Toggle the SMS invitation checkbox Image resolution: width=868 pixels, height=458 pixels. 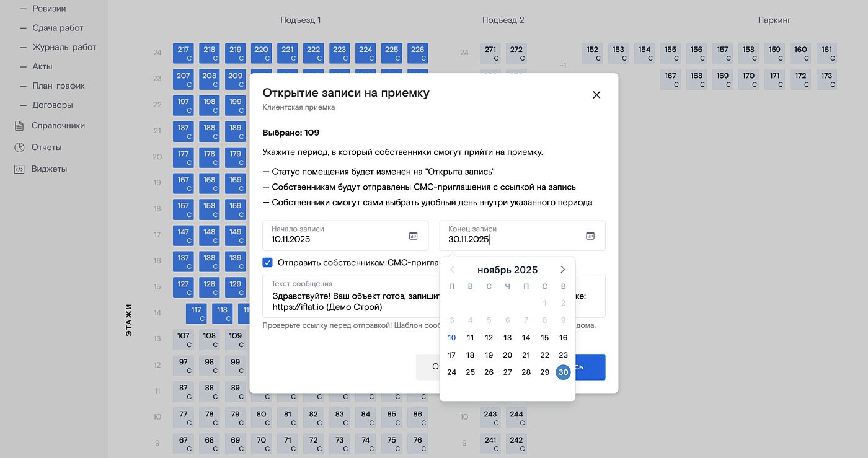tap(268, 262)
